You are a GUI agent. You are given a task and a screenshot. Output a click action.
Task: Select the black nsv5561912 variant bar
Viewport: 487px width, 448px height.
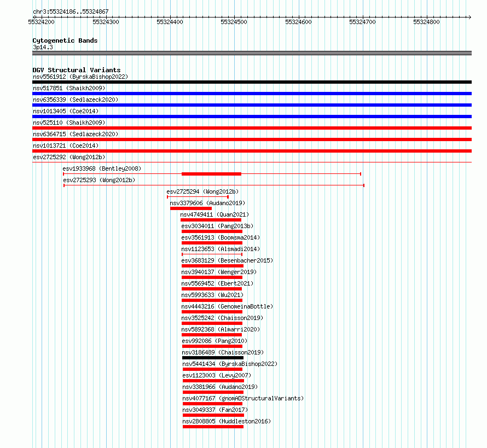coord(252,82)
